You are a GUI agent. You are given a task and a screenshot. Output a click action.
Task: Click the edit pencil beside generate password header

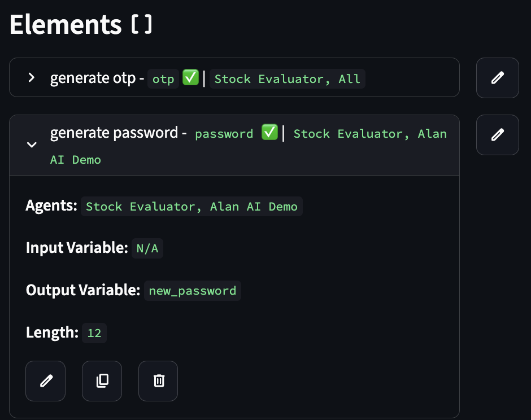[497, 135]
